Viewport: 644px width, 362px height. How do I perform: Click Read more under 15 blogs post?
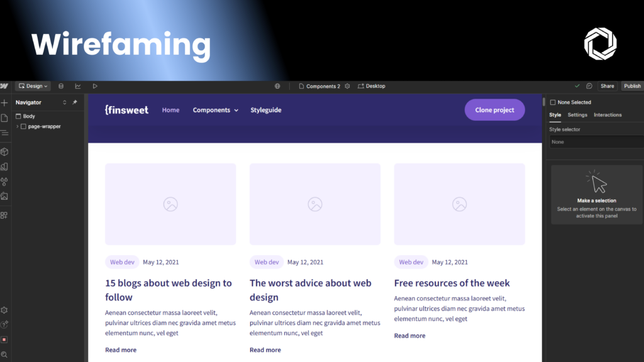121,349
